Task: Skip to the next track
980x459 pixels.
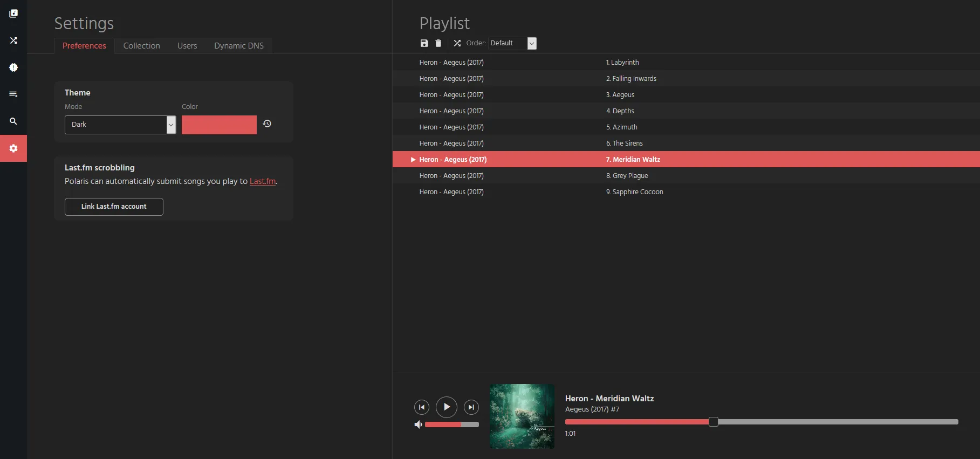Action: (471, 407)
